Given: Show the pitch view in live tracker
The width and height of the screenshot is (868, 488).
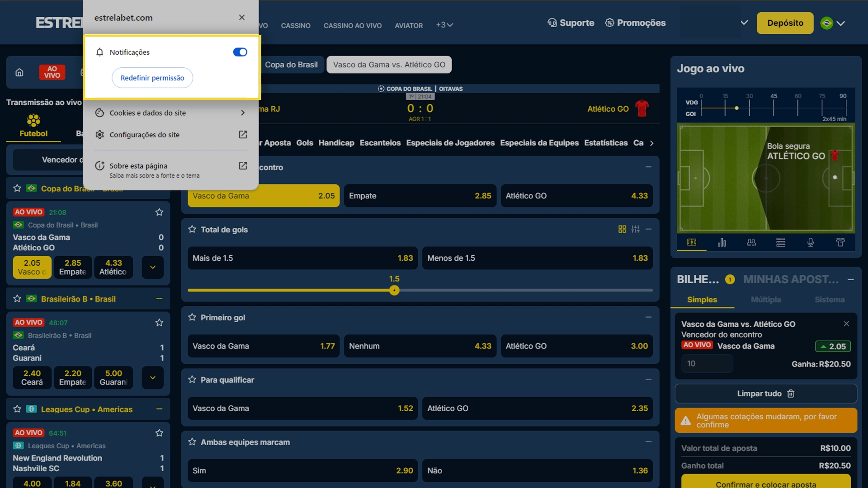Looking at the screenshot, I should click(x=692, y=242).
